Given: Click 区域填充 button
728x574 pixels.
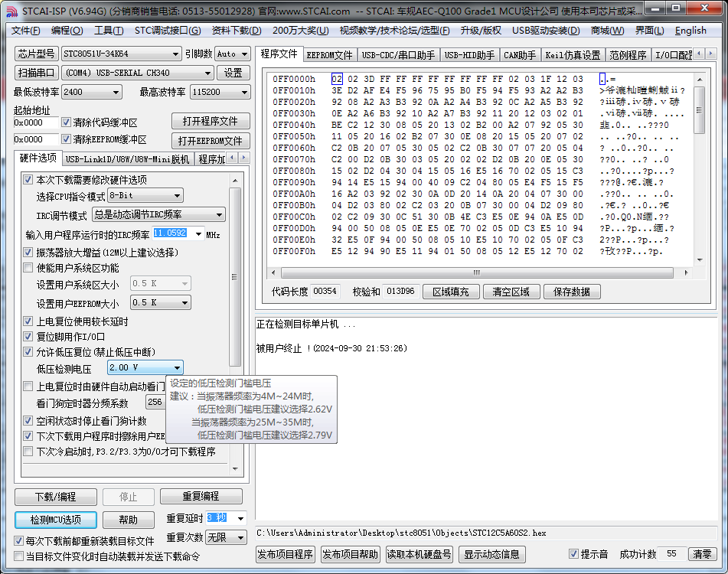Looking at the screenshot, I should point(450,292).
